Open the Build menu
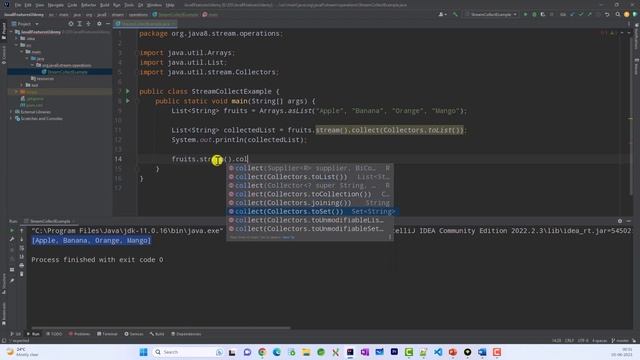This screenshot has height=360, width=640. click(104, 5)
